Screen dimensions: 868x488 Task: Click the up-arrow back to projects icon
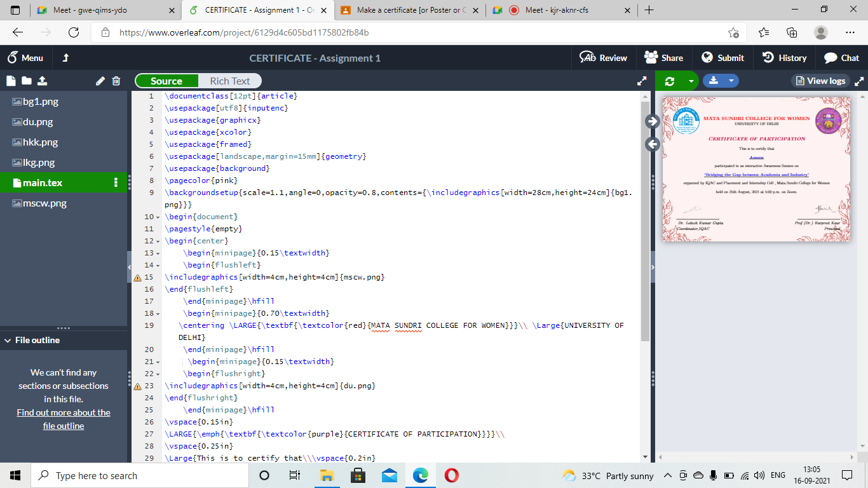click(65, 58)
